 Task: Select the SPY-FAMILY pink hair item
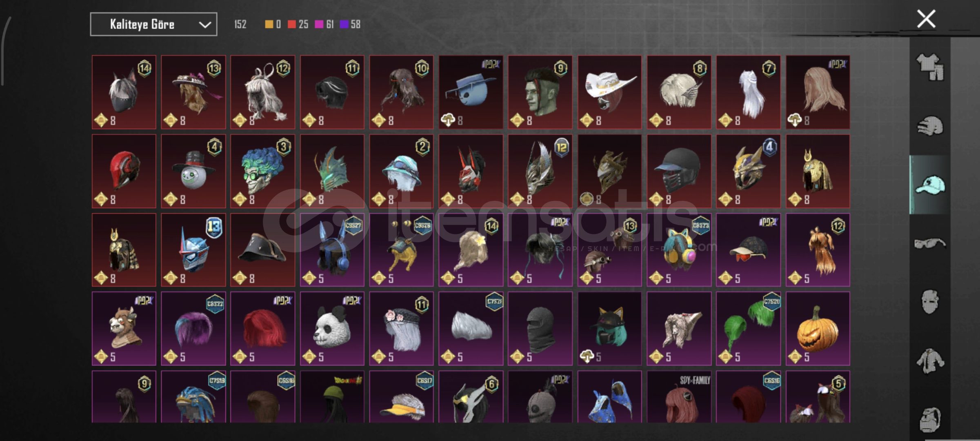(679, 396)
